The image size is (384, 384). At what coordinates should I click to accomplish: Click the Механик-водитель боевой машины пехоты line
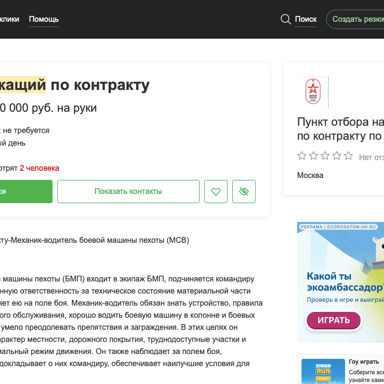point(95,240)
